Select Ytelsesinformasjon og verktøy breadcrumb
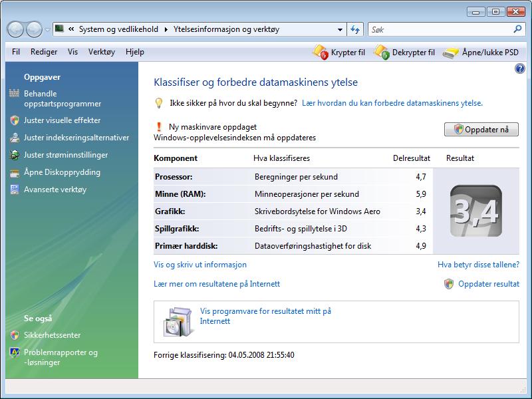The height and width of the screenshot is (399, 532). click(226, 29)
